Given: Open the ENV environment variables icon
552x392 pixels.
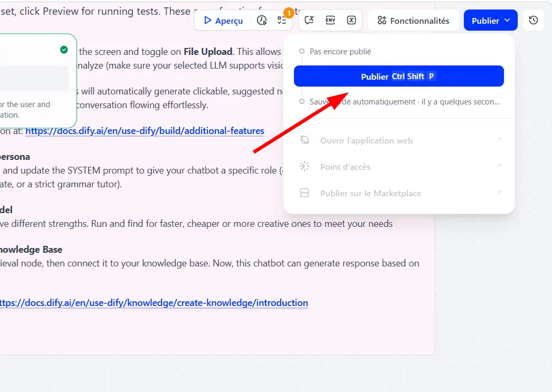Looking at the screenshot, I should tap(330, 21).
